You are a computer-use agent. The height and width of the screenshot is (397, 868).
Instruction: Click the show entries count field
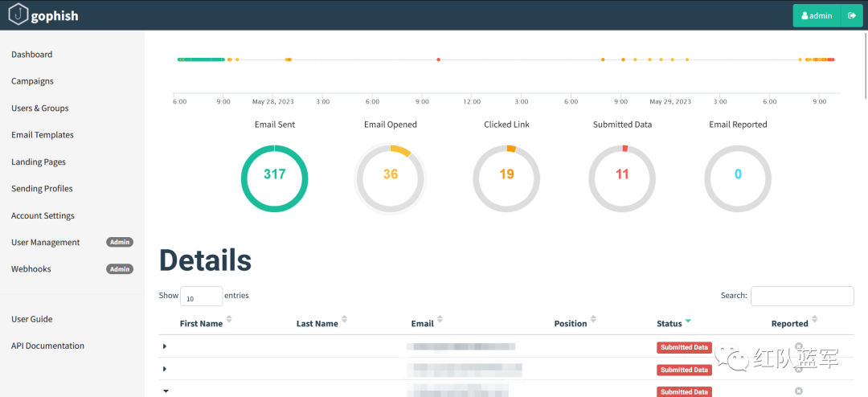pos(202,296)
